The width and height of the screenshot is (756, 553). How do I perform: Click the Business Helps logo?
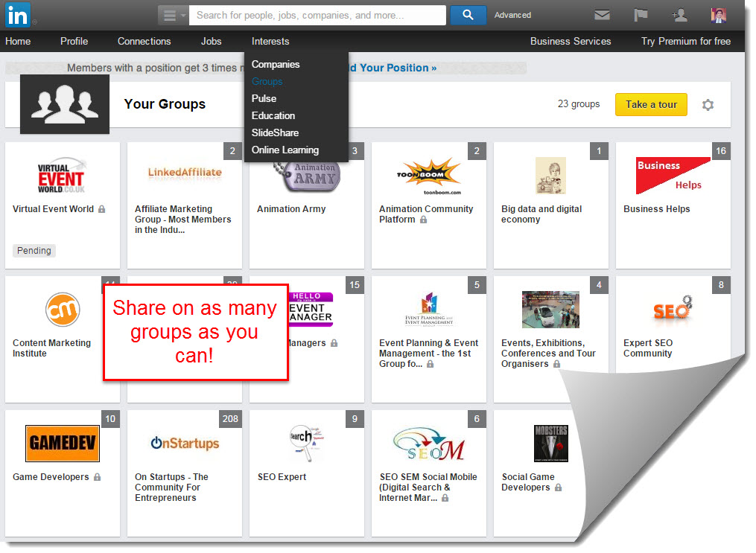click(673, 176)
